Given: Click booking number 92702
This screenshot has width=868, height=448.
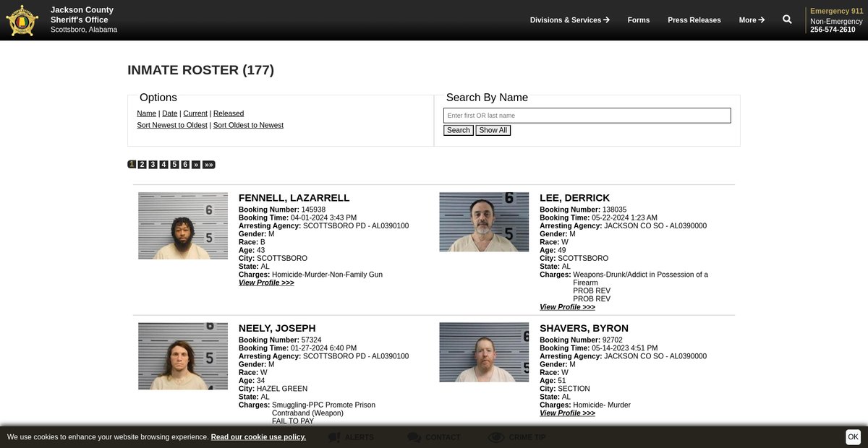Looking at the screenshot, I should pyautogui.click(x=612, y=340).
